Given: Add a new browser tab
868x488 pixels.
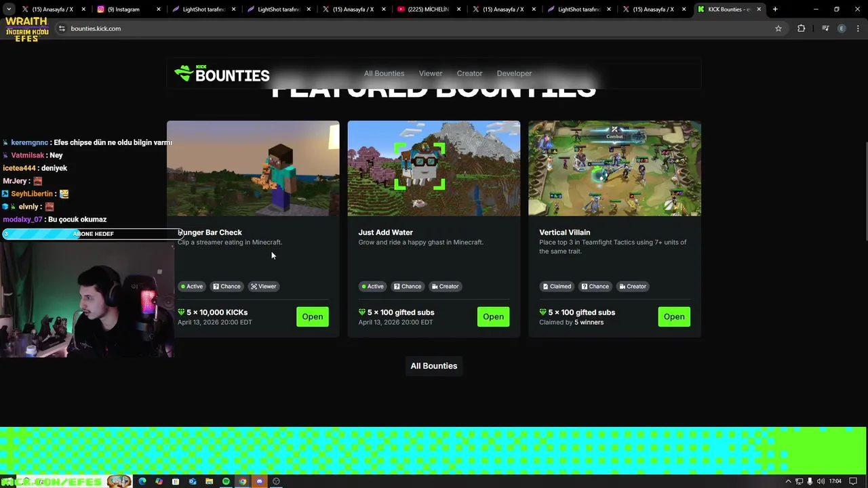Looking at the screenshot, I should [x=775, y=9].
